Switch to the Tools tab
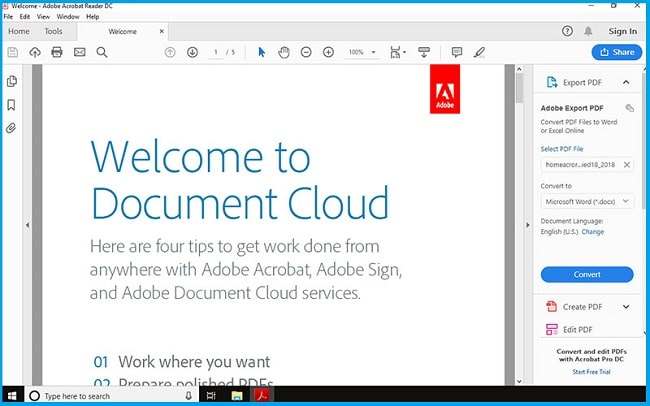This screenshot has height=406, width=650. (53, 31)
